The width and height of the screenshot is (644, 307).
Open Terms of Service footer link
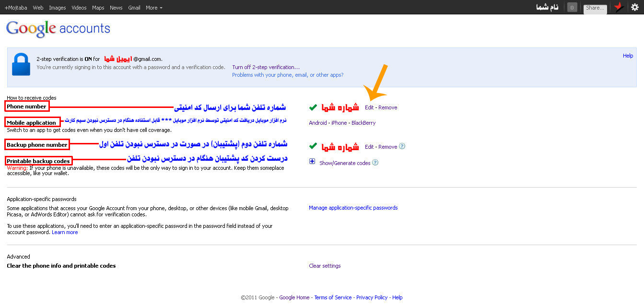[333, 297]
